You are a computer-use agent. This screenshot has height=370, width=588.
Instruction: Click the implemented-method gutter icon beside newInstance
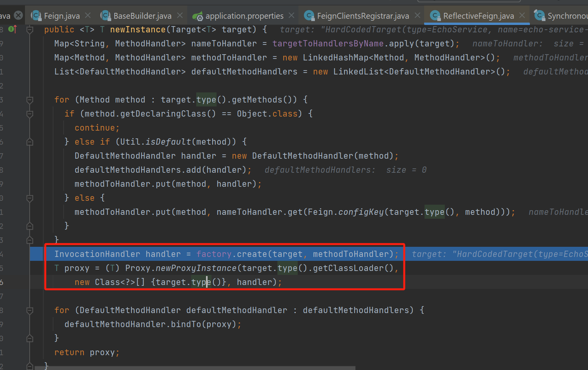pos(13,29)
